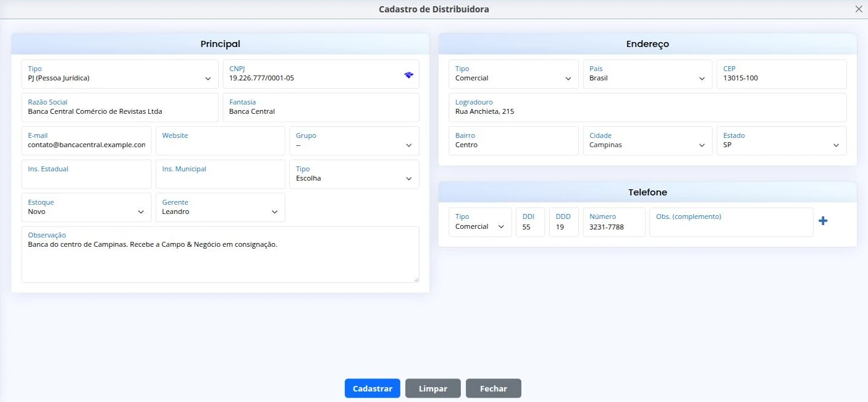Open the address Tipo dropdown in Endereço
Viewport: 868px width, 402px height.
click(x=513, y=74)
